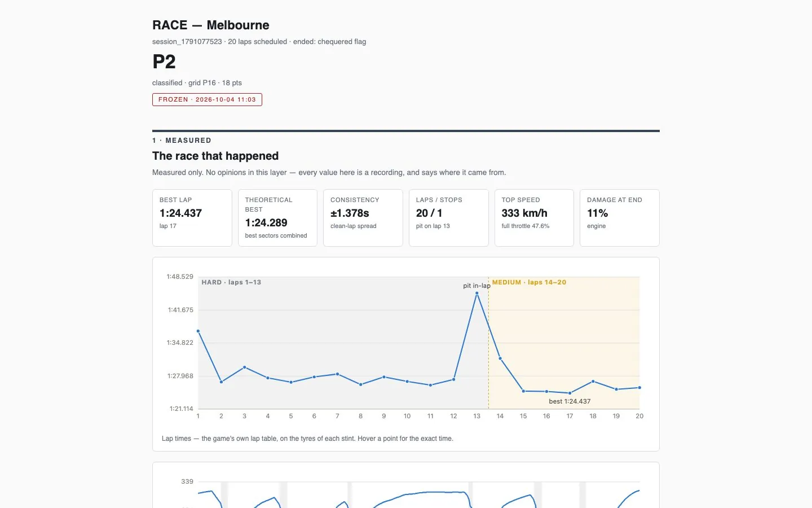The width and height of the screenshot is (812, 508).
Task: Select the lap 18 data point on the chart
Action: point(593,382)
